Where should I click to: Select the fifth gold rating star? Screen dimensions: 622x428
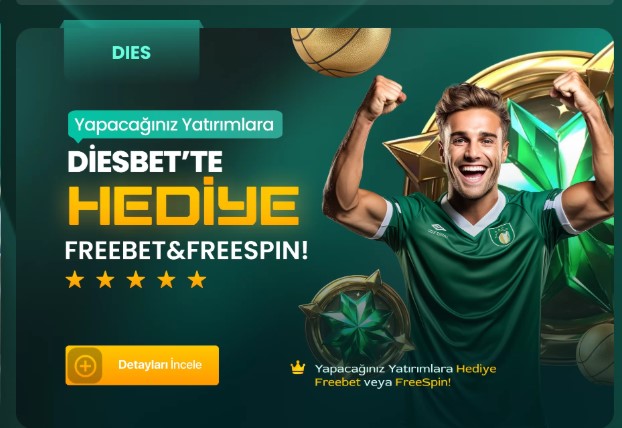197,280
